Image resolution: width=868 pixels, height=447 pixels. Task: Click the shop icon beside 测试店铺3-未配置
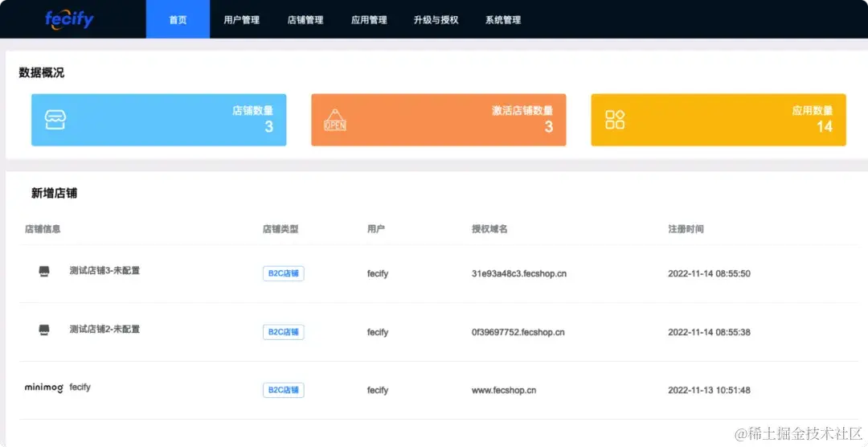44,271
